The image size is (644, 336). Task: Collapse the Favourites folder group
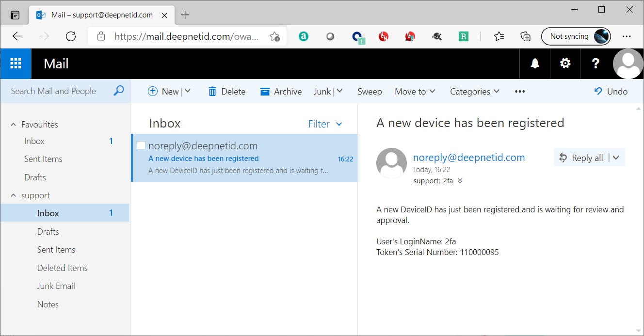pyautogui.click(x=14, y=125)
